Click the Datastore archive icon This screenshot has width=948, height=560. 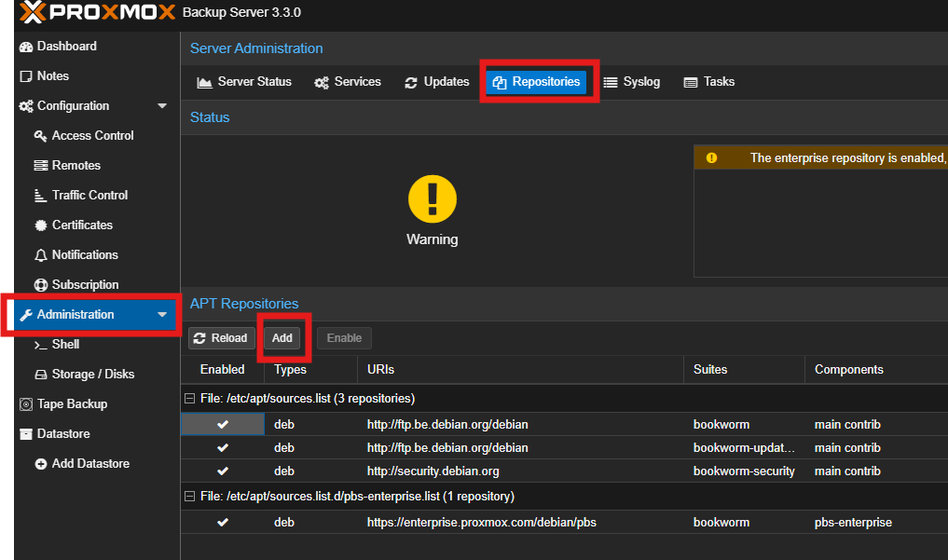[26, 433]
